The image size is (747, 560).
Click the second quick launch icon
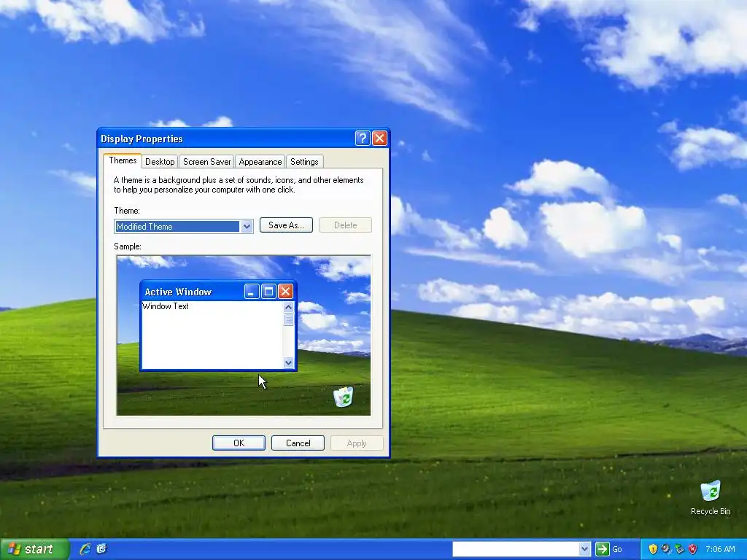[101, 549]
